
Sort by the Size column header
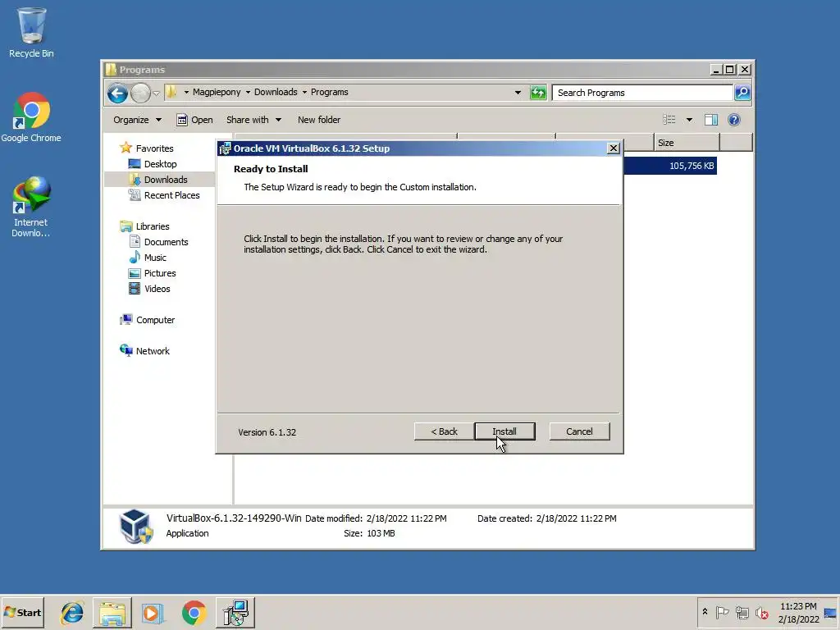pyautogui.click(x=687, y=143)
